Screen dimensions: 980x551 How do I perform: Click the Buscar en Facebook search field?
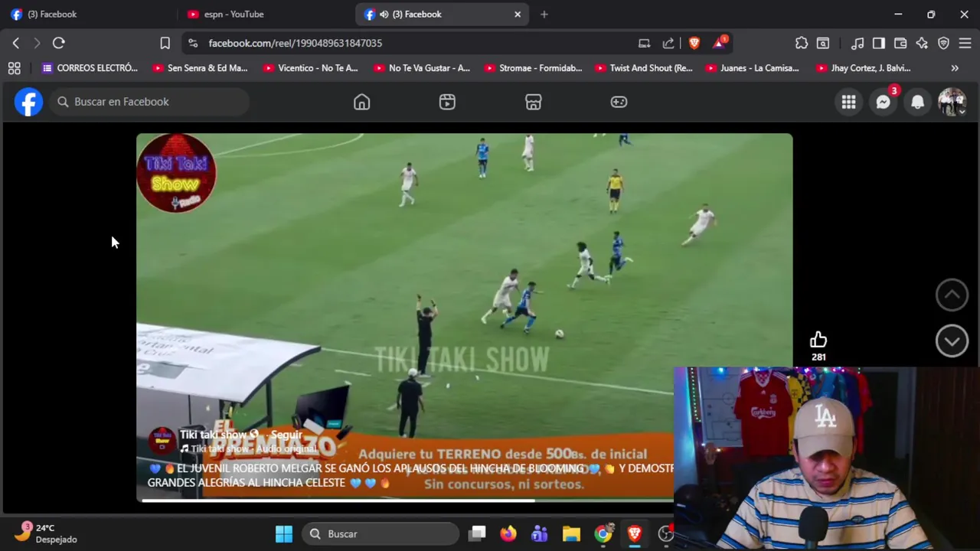pyautogui.click(x=150, y=102)
